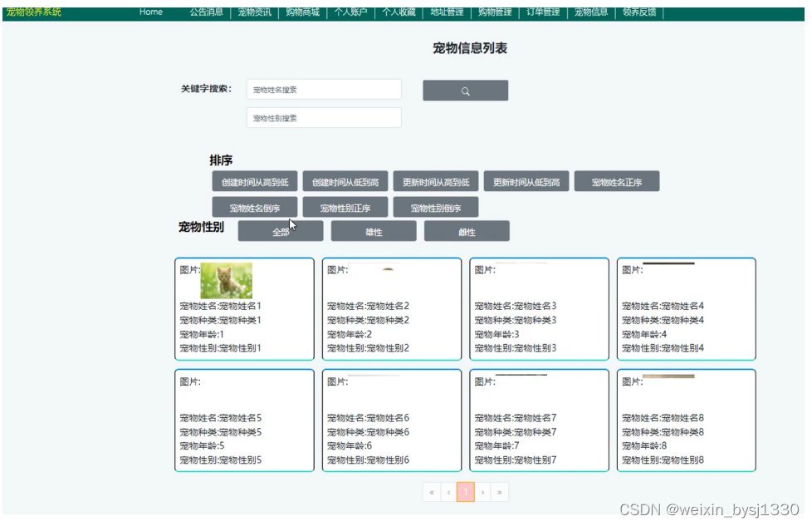The width and height of the screenshot is (812, 526).
Task: Click the magnifier search button
Action: [x=465, y=91]
